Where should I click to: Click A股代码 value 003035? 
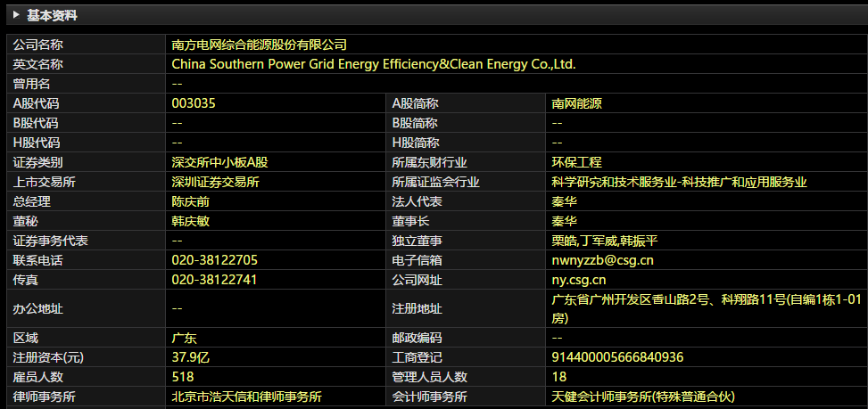coord(194,103)
